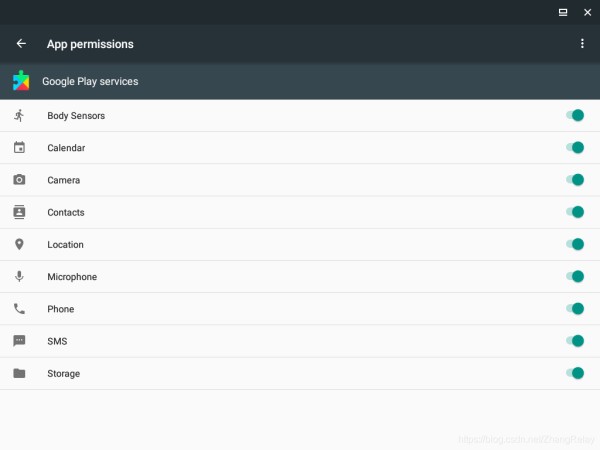Image resolution: width=600 pixels, height=450 pixels.
Task: Click the back arrow icon
Action: coord(21,44)
